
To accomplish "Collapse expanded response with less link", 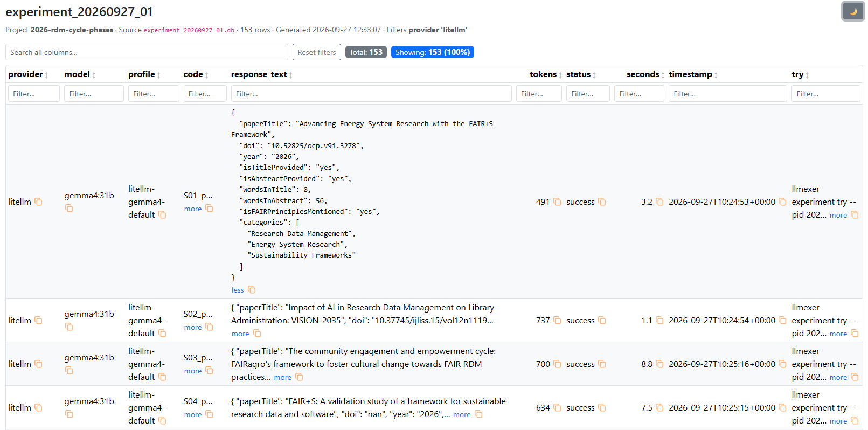I will point(238,290).
